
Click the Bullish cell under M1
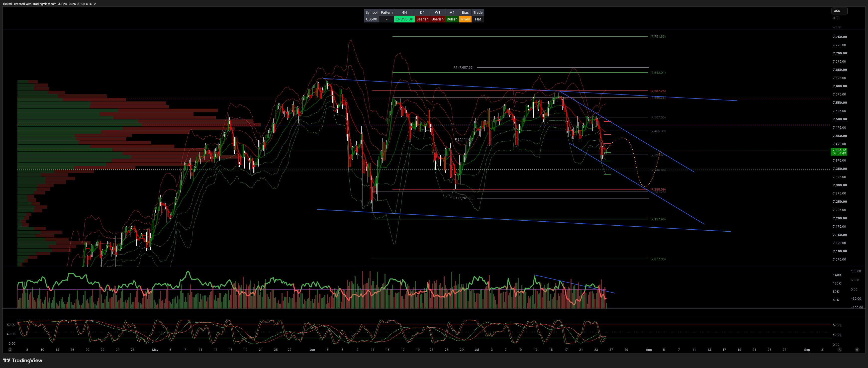(x=452, y=19)
